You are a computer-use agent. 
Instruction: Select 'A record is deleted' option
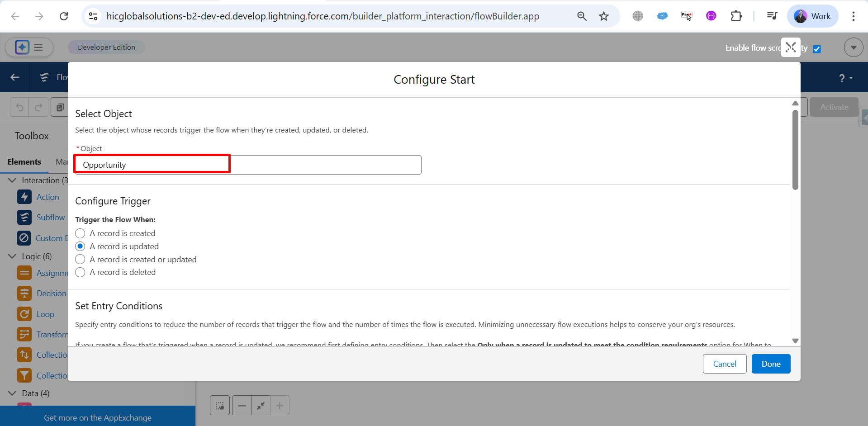point(80,272)
